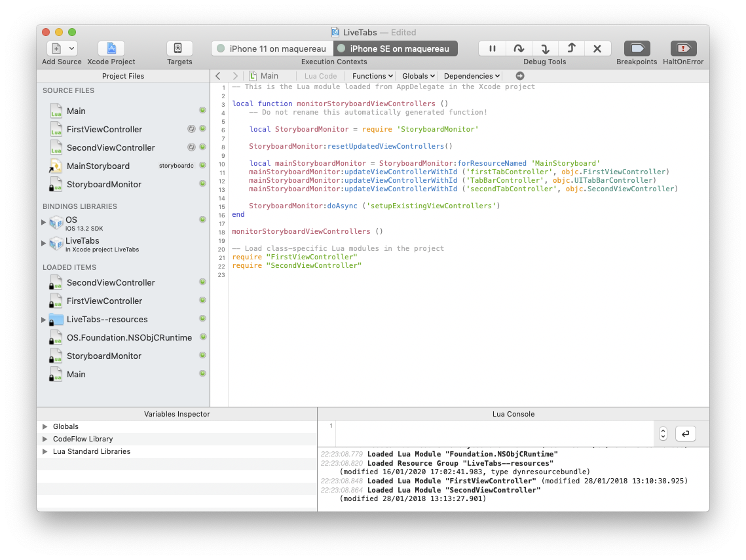Screen dimensions: 746x560
Task: Click the Main source file Lua icon
Action: pos(56,111)
